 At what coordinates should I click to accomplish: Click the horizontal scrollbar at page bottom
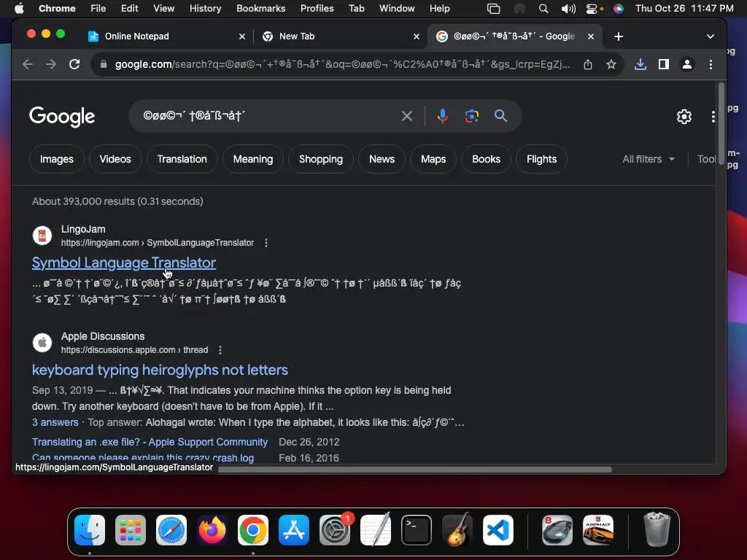pos(414,470)
